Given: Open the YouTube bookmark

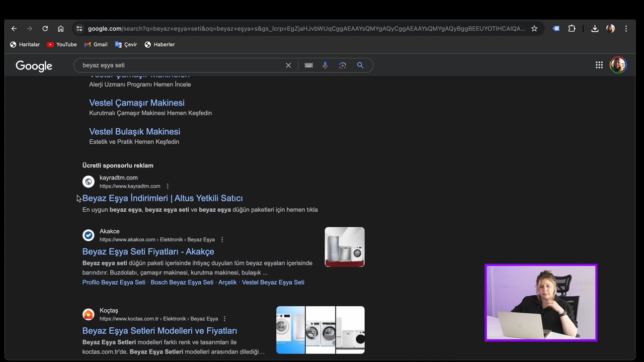Looking at the screenshot, I should [x=62, y=44].
